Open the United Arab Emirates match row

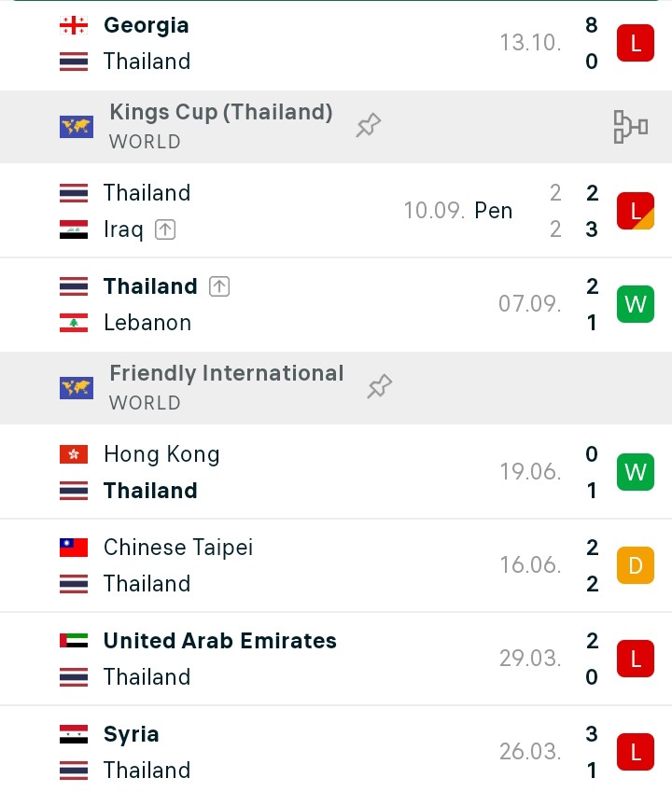point(336,659)
